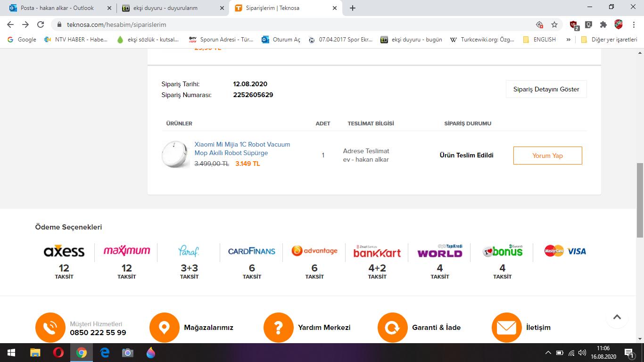Open the Wi-Fi network tray icon

(x=571, y=353)
